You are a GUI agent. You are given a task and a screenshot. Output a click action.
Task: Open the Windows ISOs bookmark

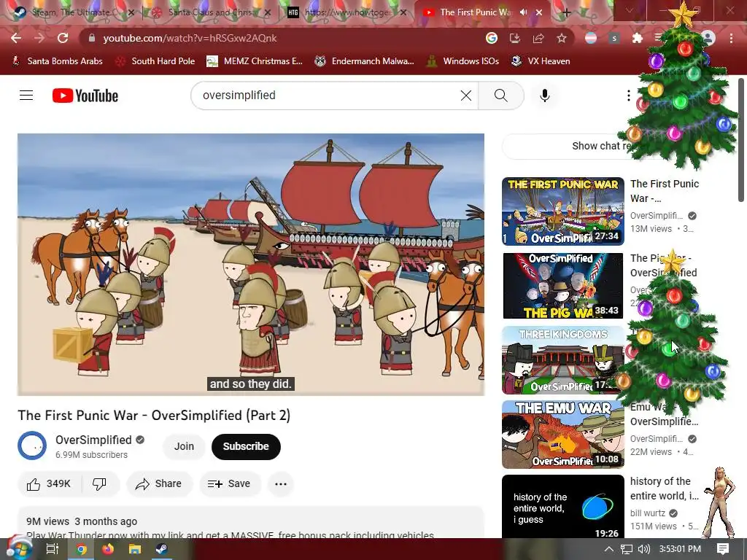coord(462,61)
